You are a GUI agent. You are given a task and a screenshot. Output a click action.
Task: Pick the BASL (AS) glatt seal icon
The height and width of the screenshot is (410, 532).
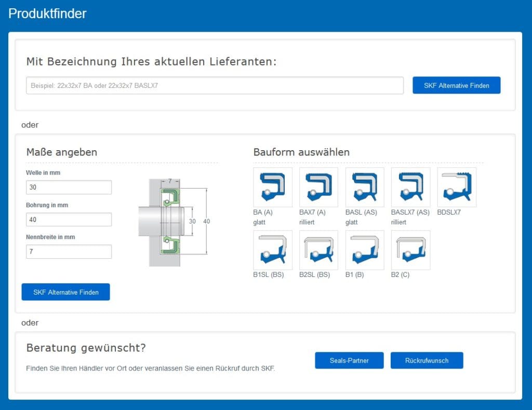click(x=365, y=187)
